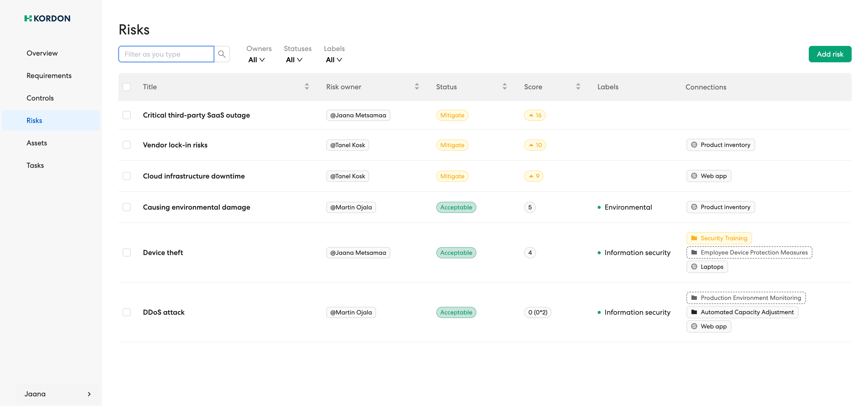Click the search magnifier icon
This screenshot has height=406, width=868.
222,54
